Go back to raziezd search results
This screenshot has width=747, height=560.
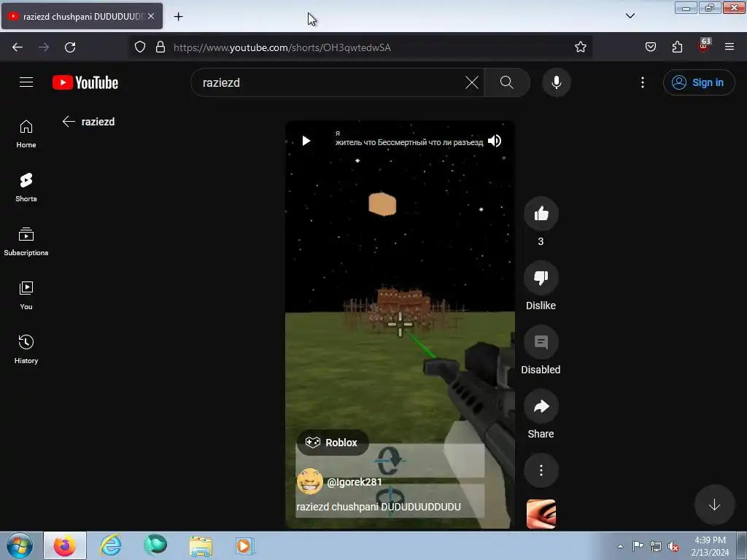tap(69, 122)
